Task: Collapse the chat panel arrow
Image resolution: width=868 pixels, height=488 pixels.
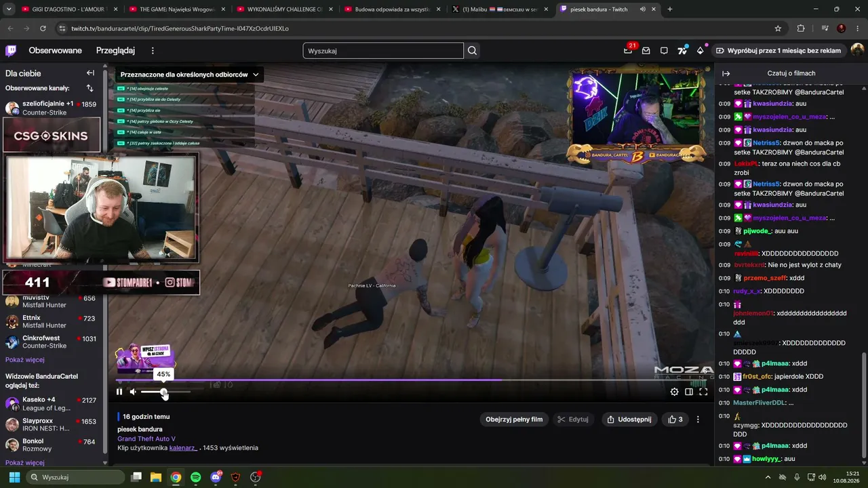Action: tap(726, 73)
